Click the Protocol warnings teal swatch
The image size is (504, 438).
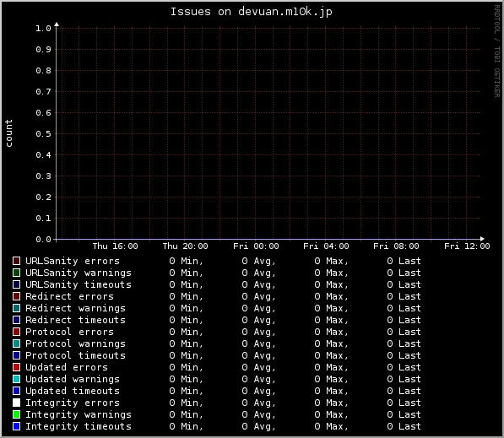(16, 343)
